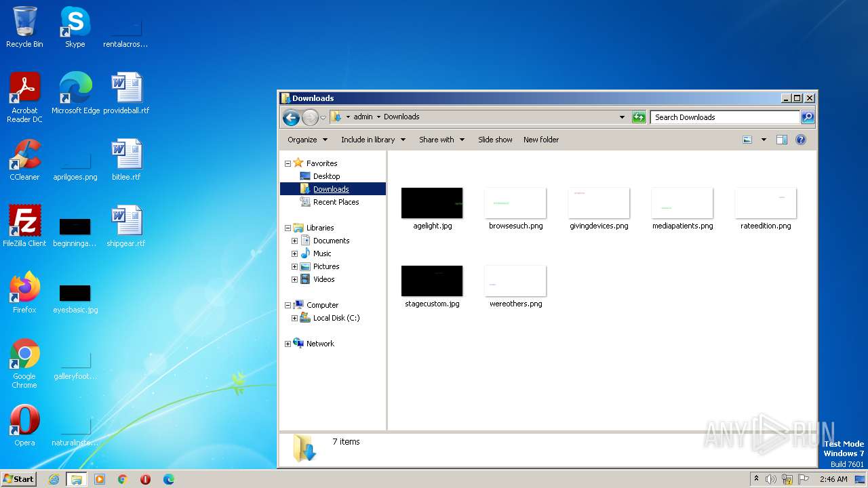868x488 pixels.
Task: Select the rateedition.png thumbnail
Action: tap(766, 209)
